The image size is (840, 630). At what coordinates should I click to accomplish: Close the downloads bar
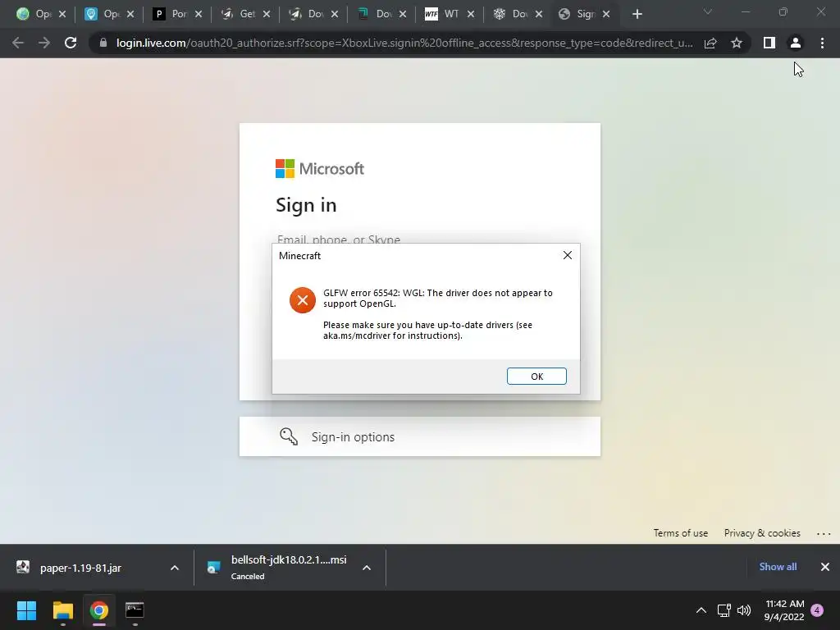coord(825,567)
